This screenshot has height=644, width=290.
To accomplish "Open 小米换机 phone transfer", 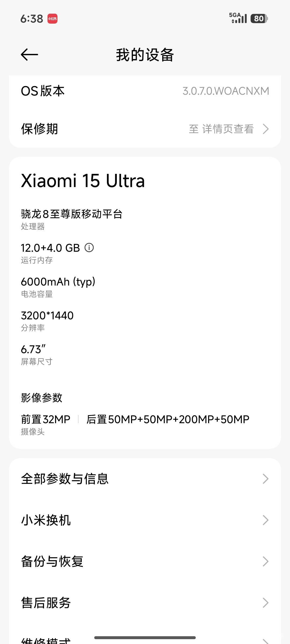I will coord(46,520).
